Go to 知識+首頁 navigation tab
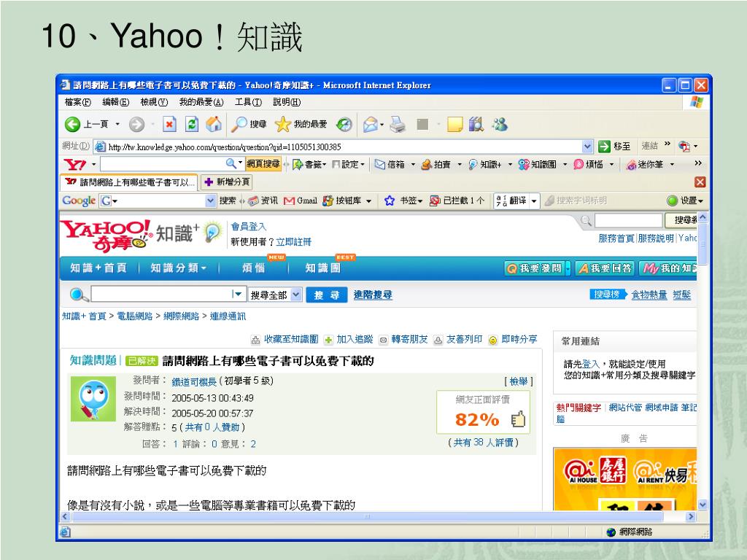The image size is (747, 560). click(98, 268)
